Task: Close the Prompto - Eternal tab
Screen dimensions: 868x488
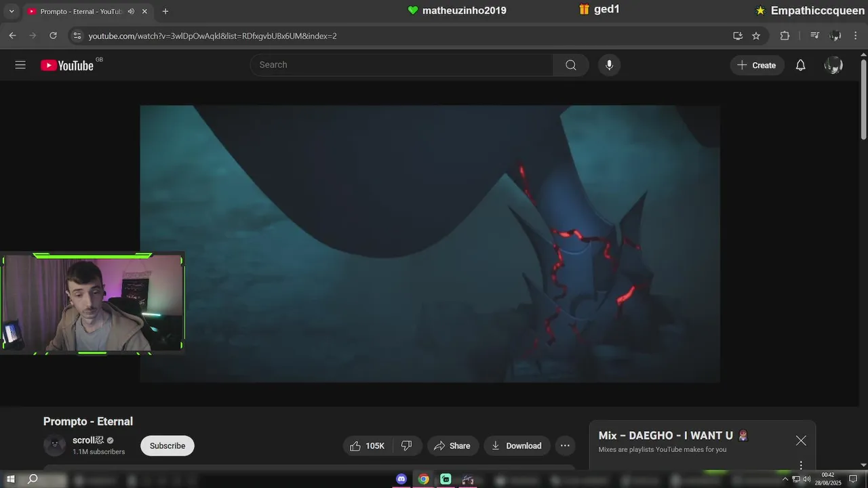Action: 144,12
